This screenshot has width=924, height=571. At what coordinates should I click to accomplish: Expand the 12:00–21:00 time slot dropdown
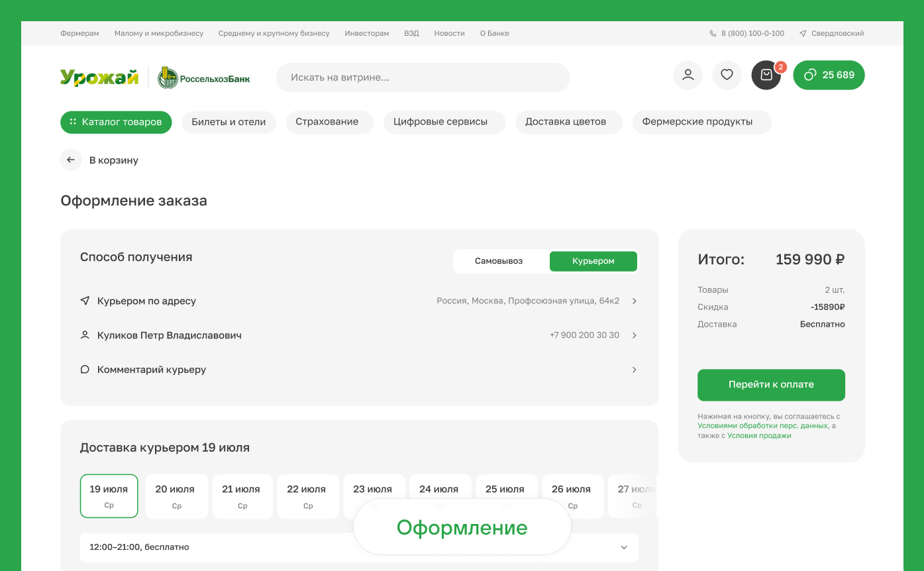coord(623,547)
